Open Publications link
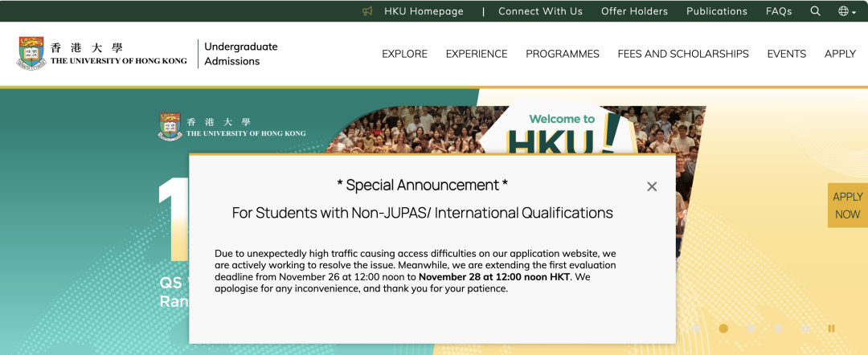This screenshot has width=868, height=355. (x=716, y=11)
